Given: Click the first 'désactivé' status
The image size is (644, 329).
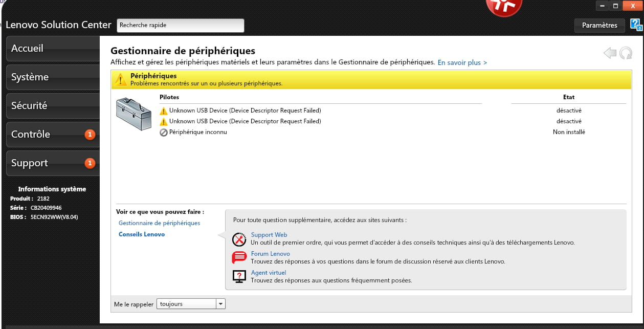Looking at the screenshot, I should [x=569, y=111].
